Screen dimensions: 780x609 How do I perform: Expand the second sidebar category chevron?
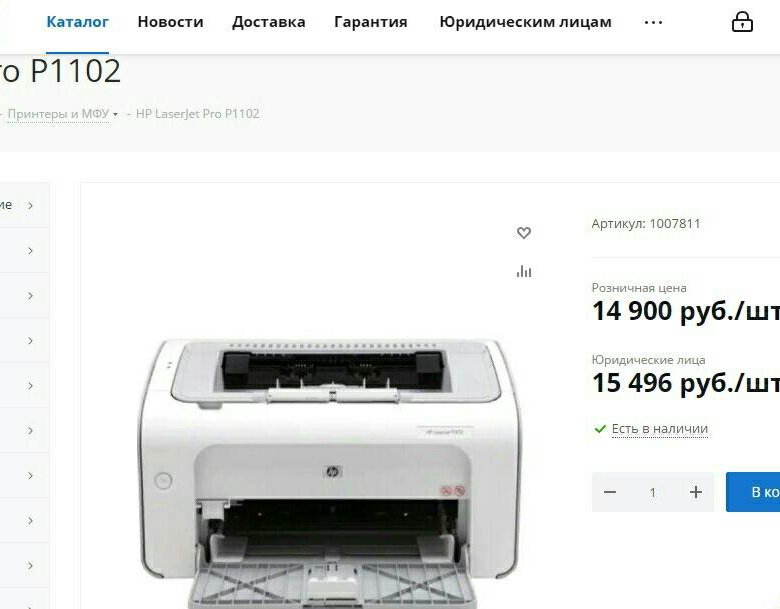[30, 251]
